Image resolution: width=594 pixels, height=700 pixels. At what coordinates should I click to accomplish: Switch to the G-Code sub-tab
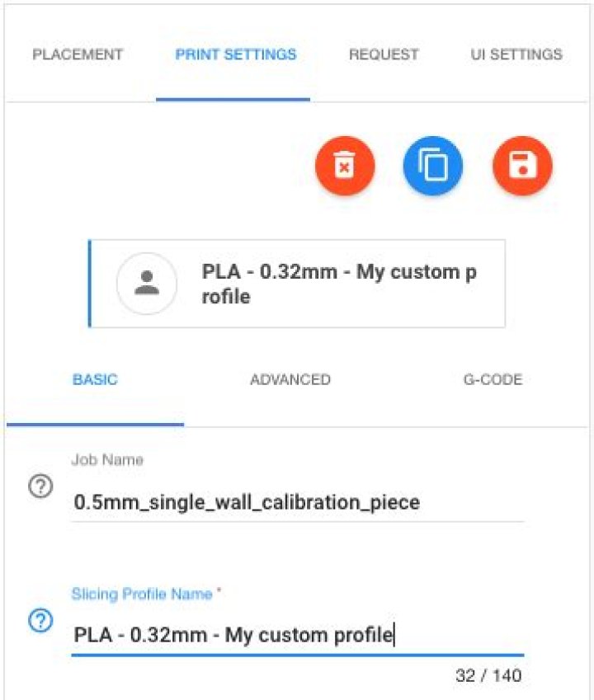[493, 380]
